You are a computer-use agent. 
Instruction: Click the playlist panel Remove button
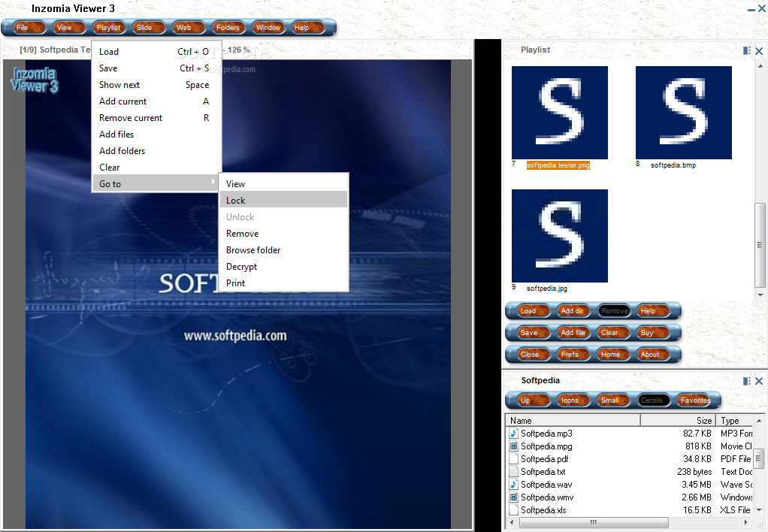pyautogui.click(x=614, y=311)
